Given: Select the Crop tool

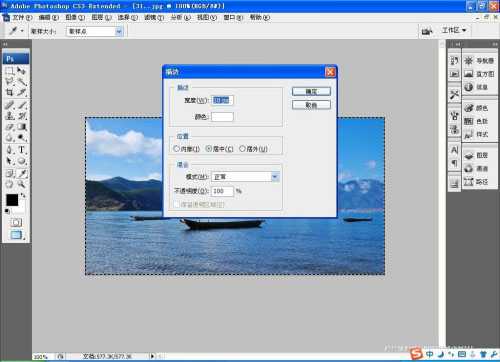Looking at the screenshot, I should tap(9, 92).
